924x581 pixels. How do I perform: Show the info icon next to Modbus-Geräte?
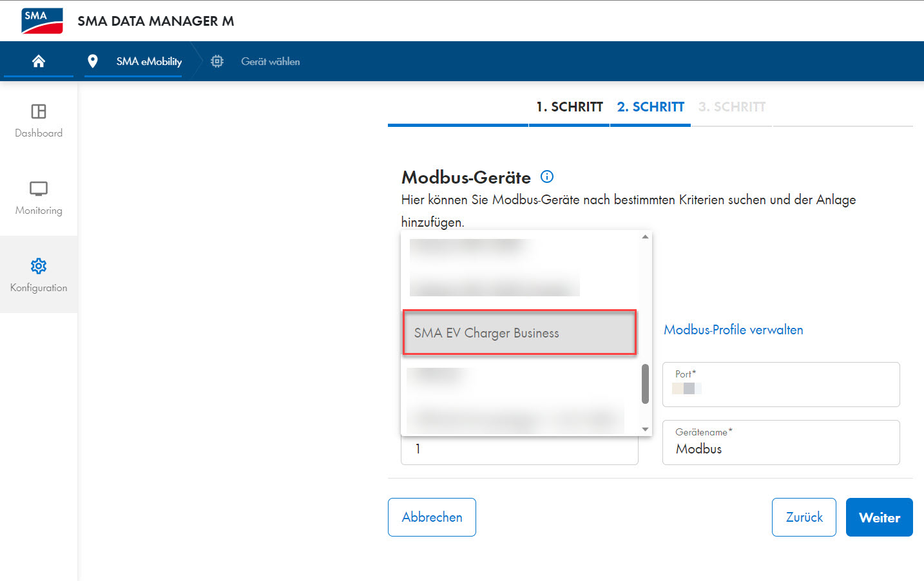547,176
